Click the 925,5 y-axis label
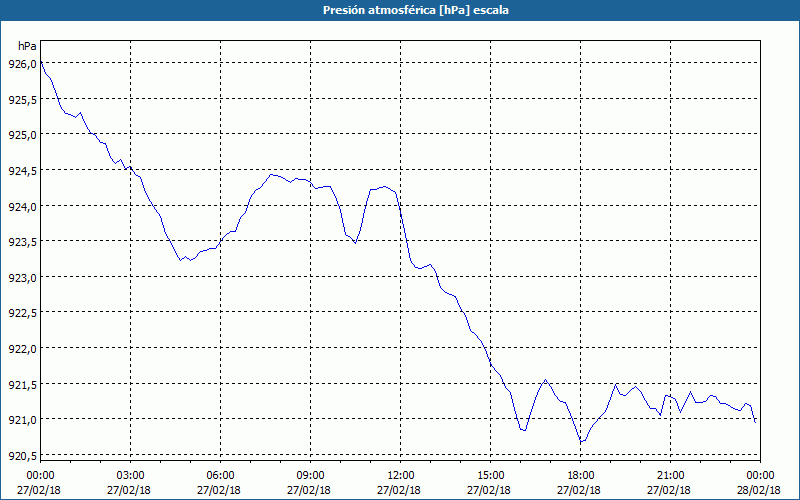 [22, 99]
